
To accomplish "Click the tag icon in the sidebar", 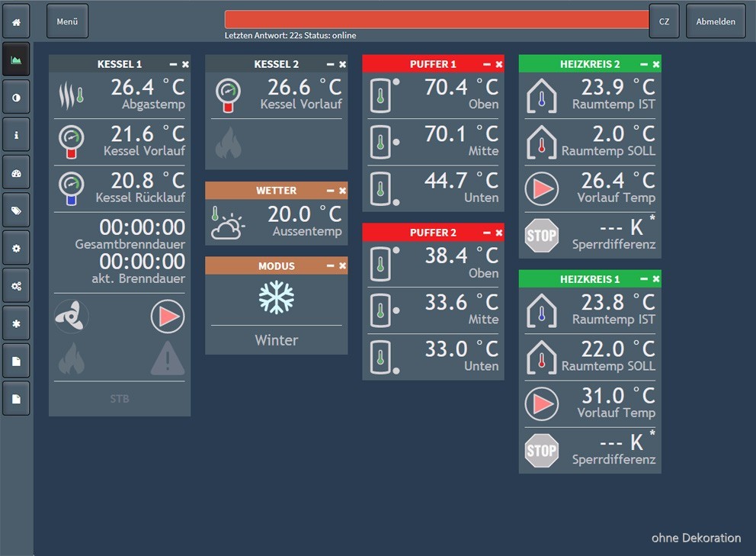I will (x=17, y=211).
